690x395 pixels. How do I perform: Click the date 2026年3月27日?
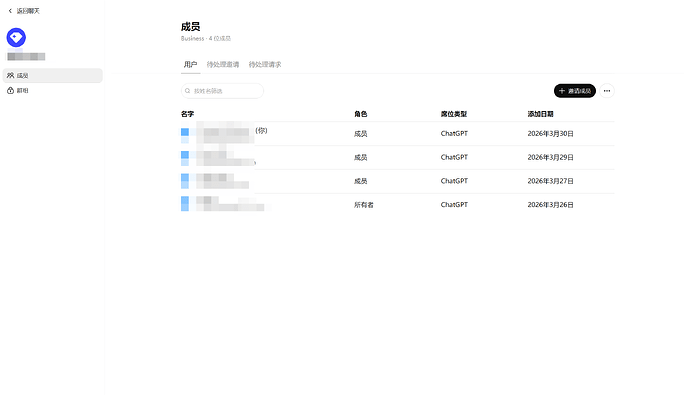[551, 181]
